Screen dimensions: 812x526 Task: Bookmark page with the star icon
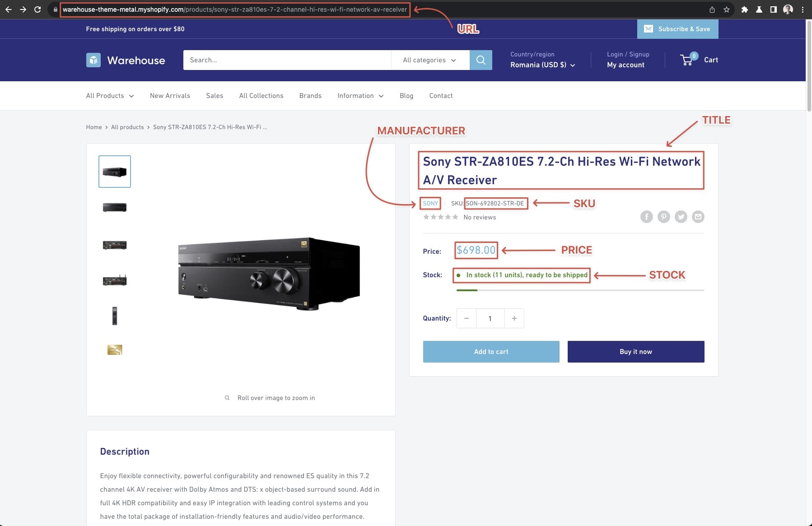pyautogui.click(x=727, y=9)
